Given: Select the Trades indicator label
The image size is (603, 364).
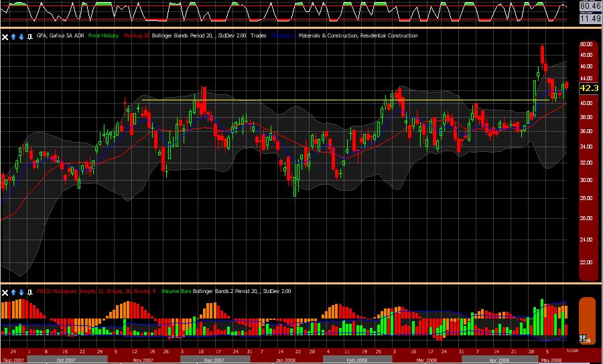Looking at the screenshot, I should coord(259,35).
